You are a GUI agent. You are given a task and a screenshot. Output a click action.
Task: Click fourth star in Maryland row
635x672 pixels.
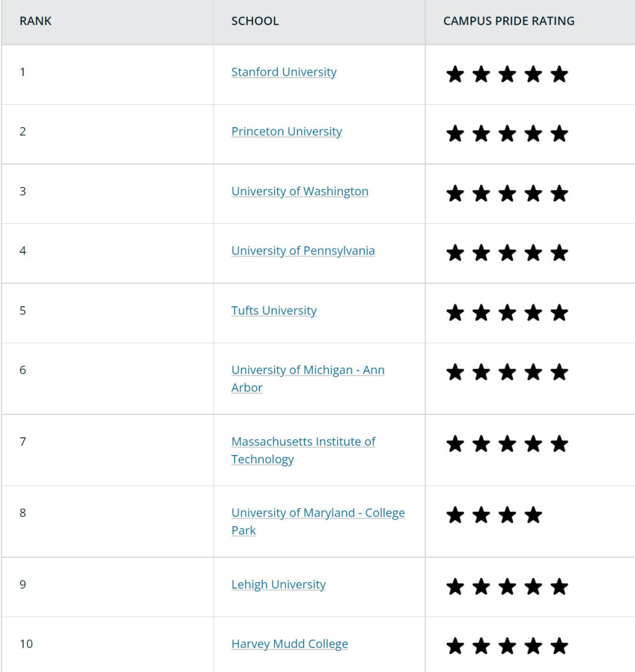533,514
